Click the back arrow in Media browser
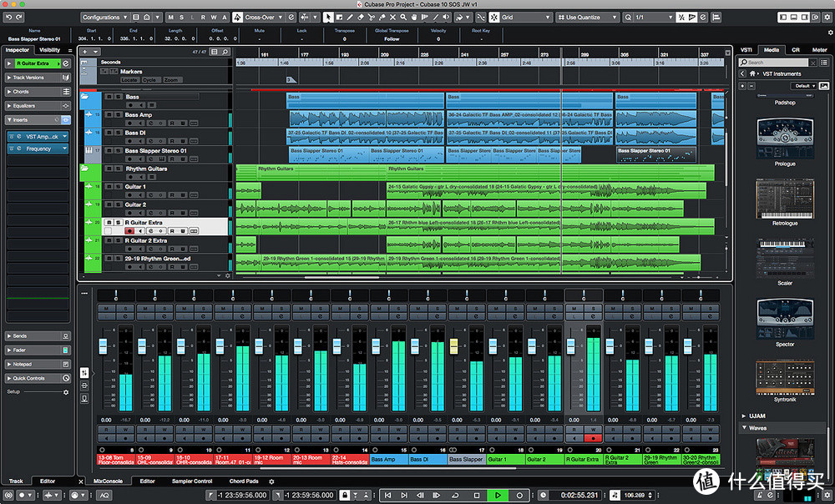This screenshot has width=835, height=504. click(743, 73)
